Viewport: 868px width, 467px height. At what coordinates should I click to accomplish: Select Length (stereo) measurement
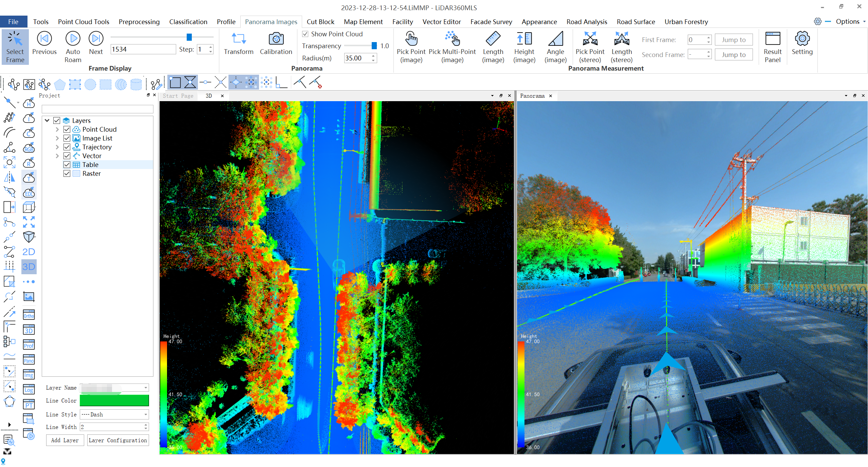622,47
